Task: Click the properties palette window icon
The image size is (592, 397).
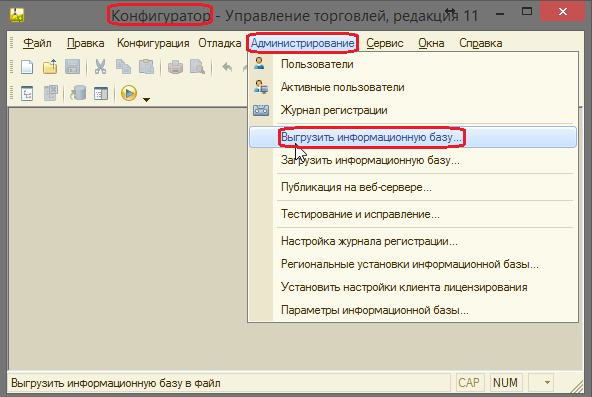Action: click(x=101, y=93)
